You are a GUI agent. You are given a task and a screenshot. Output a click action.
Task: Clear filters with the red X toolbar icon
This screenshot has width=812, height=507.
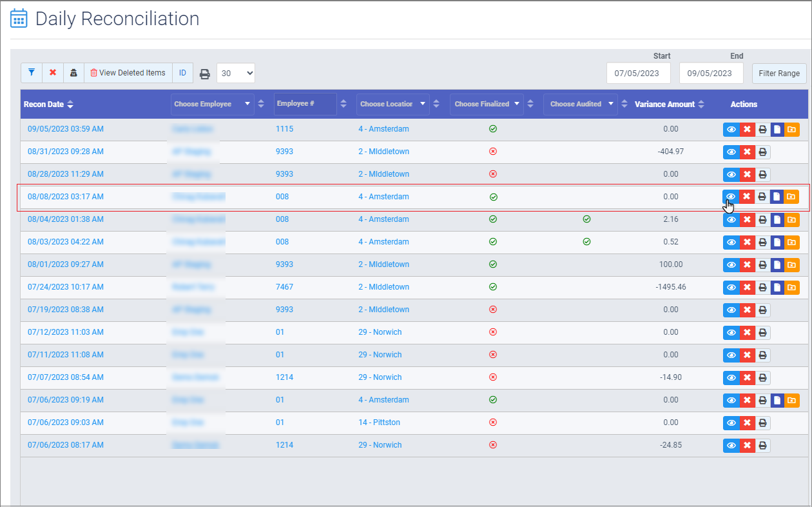53,73
